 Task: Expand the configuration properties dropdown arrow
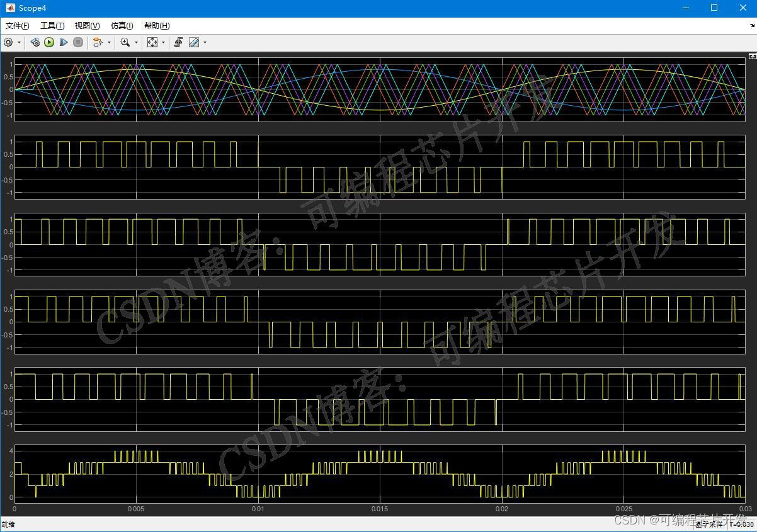pos(19,43)
